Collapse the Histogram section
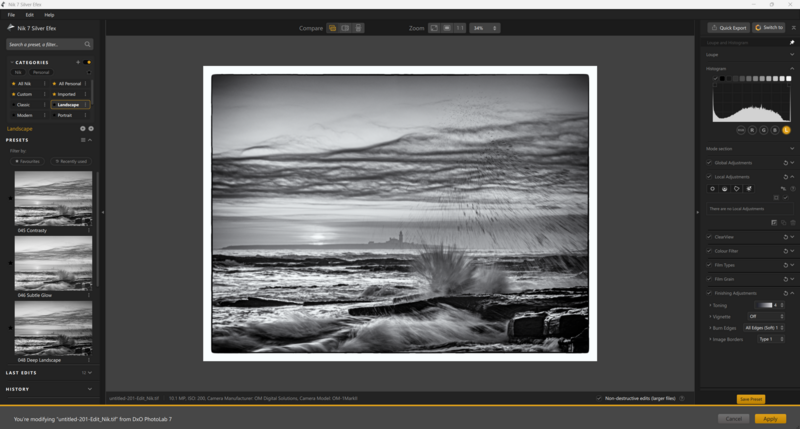This screenshot has width=800, height=429. [792, 68]
